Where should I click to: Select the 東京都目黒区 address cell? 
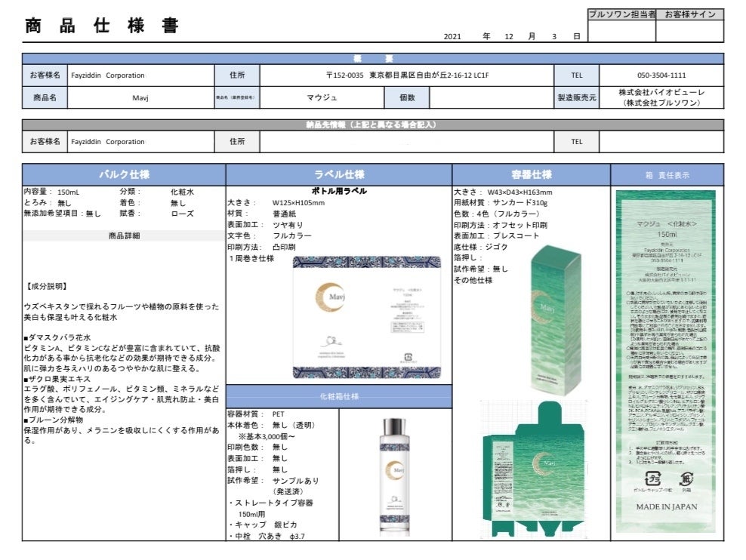[x=407, y=75]
